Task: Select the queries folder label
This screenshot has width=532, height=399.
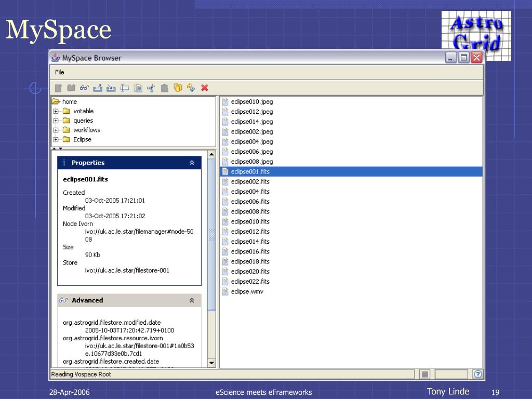Action: [83, 121]
